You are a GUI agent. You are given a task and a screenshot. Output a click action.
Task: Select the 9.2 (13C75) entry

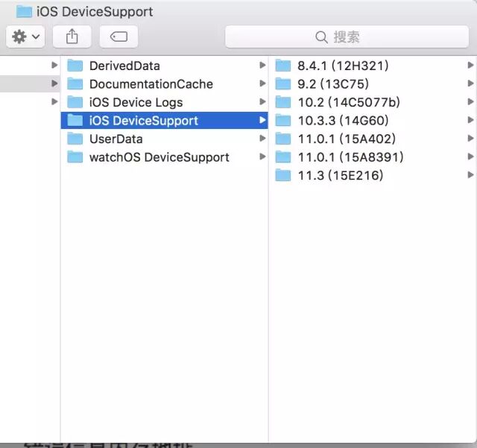coord(333,84)
